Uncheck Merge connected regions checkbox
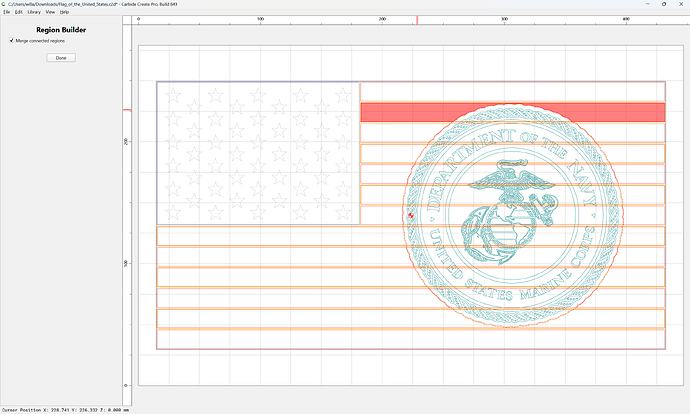 click(x=11, y=40)
